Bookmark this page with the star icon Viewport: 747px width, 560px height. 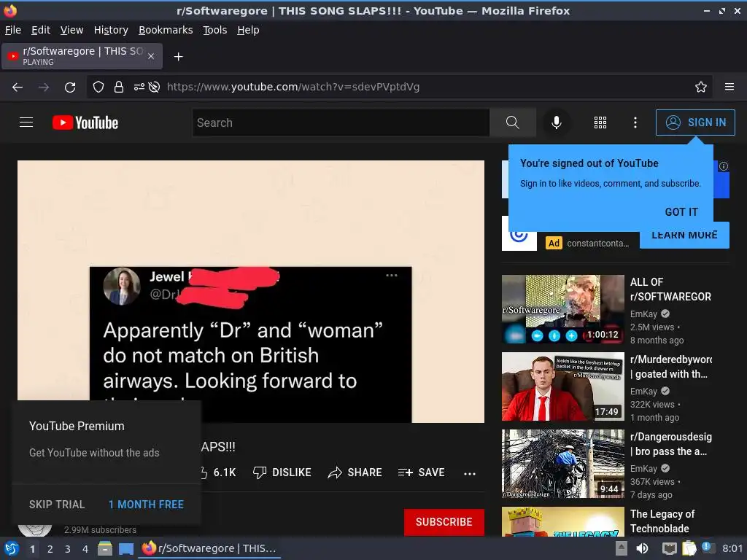point(701,87)
